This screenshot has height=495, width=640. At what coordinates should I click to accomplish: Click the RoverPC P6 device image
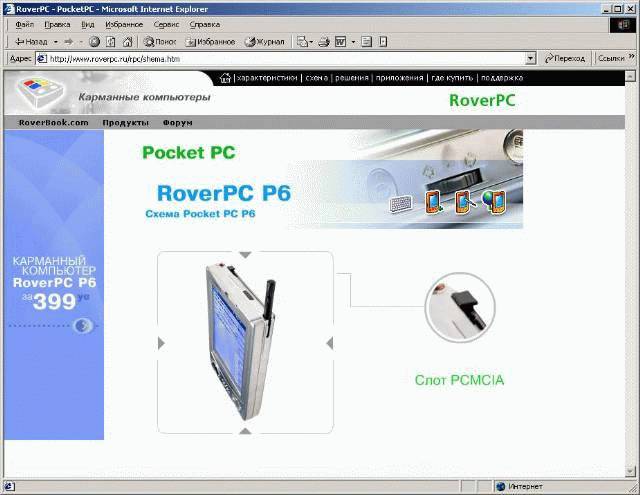pyautogui.click(x=241, y=342)
